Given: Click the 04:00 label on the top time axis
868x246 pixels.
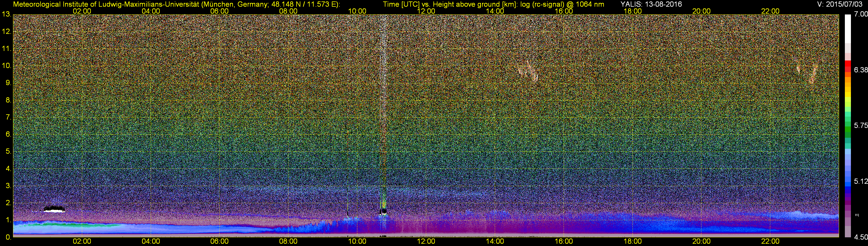Looking at the screenshot, I should pos(151,11).
